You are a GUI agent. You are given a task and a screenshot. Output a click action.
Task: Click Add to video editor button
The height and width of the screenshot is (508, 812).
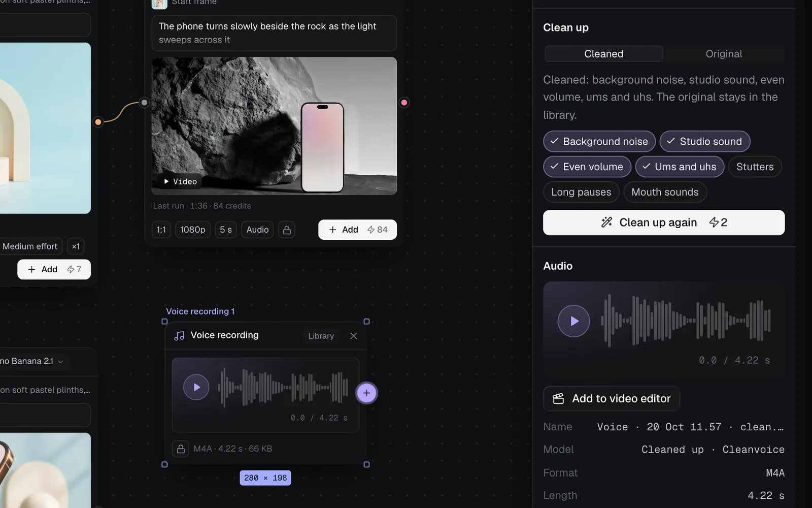[x=612, y=399]
